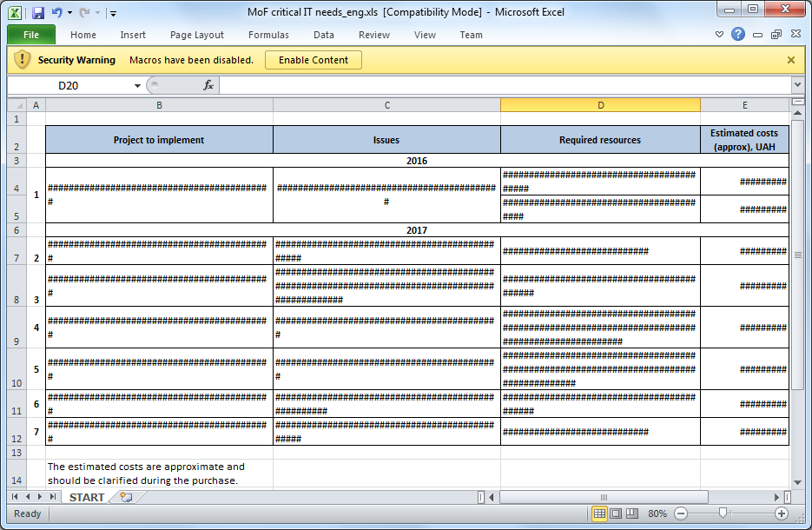The width and height of the screenshot is (812, 530).
Task: Minimize the ribbon with the caret icon
Action: (719, 35)
